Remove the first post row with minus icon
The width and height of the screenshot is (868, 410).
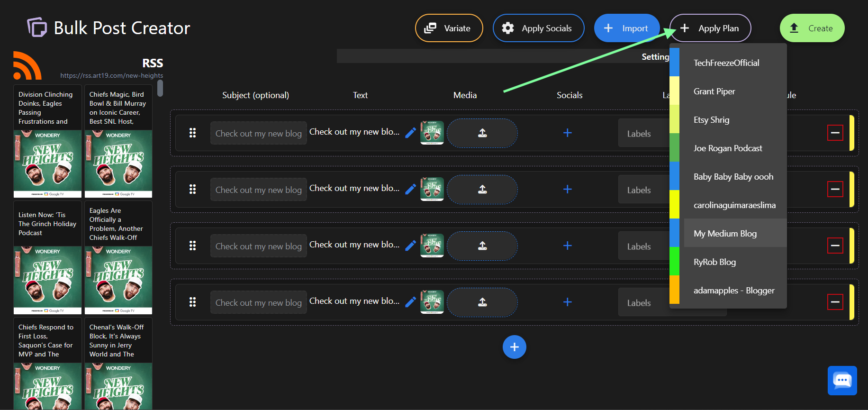pyautogui.click(x=835, y=133)
